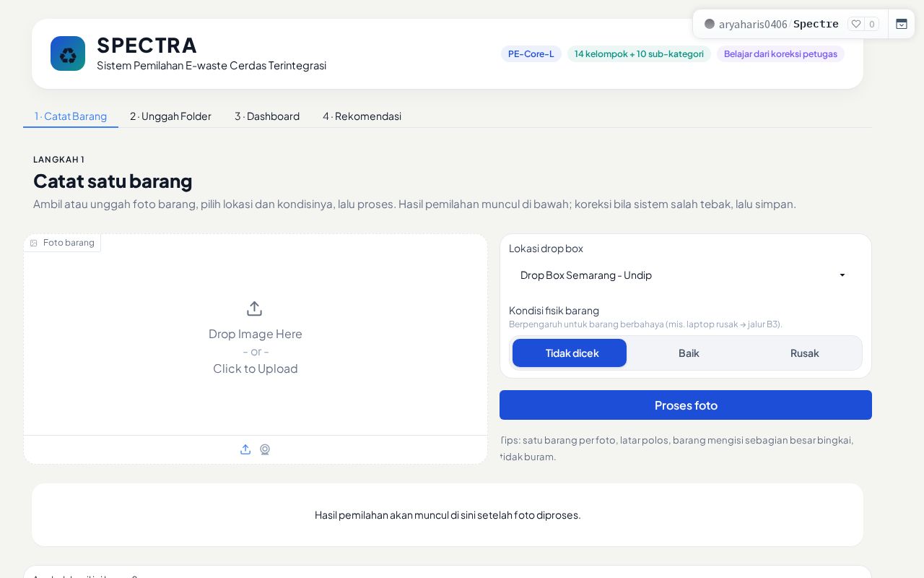Select webcam capture source icon

click(x=265, y=449)
